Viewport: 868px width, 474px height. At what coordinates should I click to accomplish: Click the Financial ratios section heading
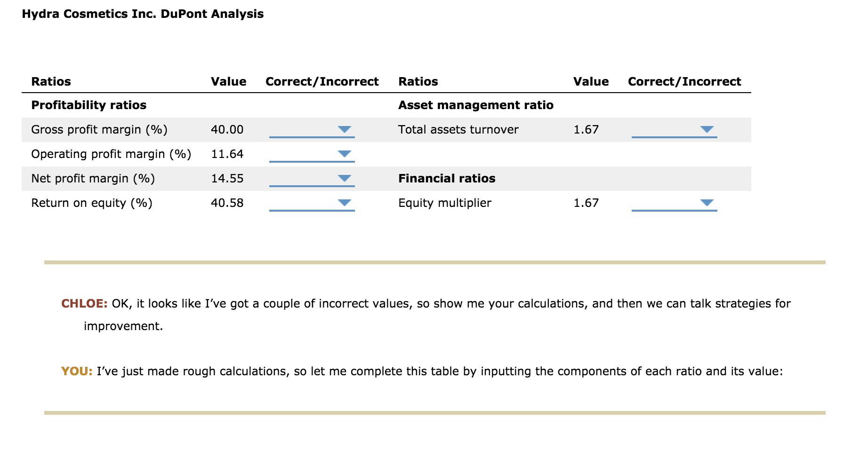point(447,178)
